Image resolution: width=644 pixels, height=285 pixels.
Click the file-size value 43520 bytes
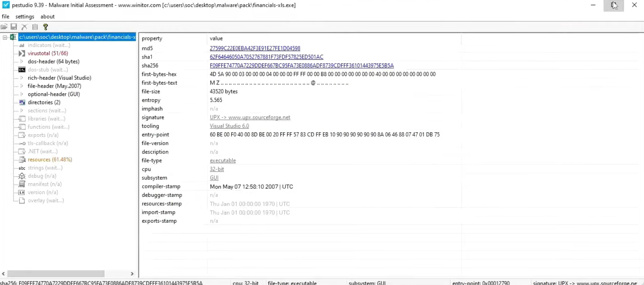[224, 91]
